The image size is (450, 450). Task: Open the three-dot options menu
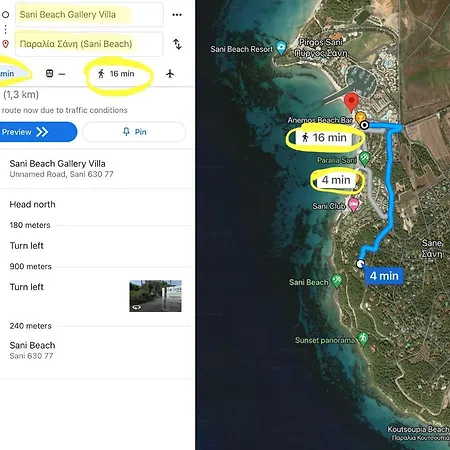click(x=177, y=15)
